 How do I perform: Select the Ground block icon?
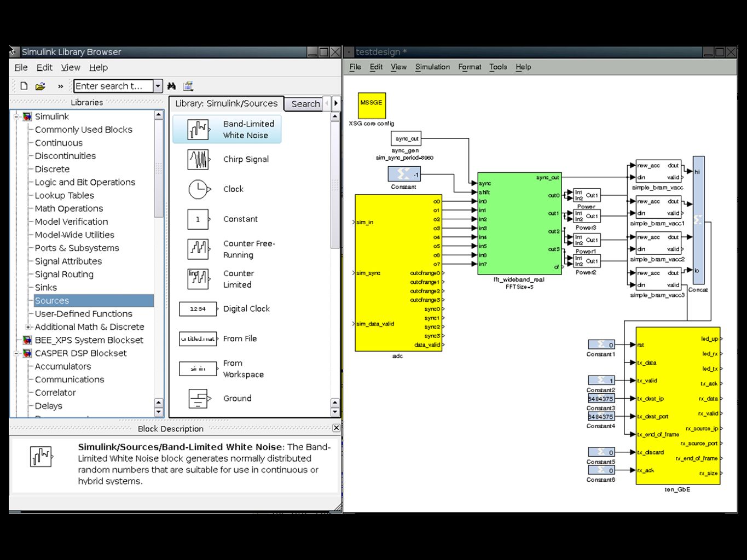pos(199,399)
